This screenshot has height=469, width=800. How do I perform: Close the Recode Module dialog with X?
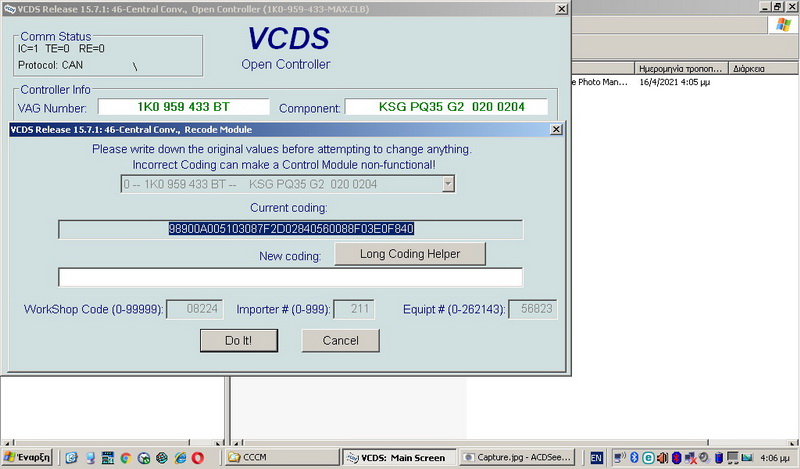(x=556, y=130)
